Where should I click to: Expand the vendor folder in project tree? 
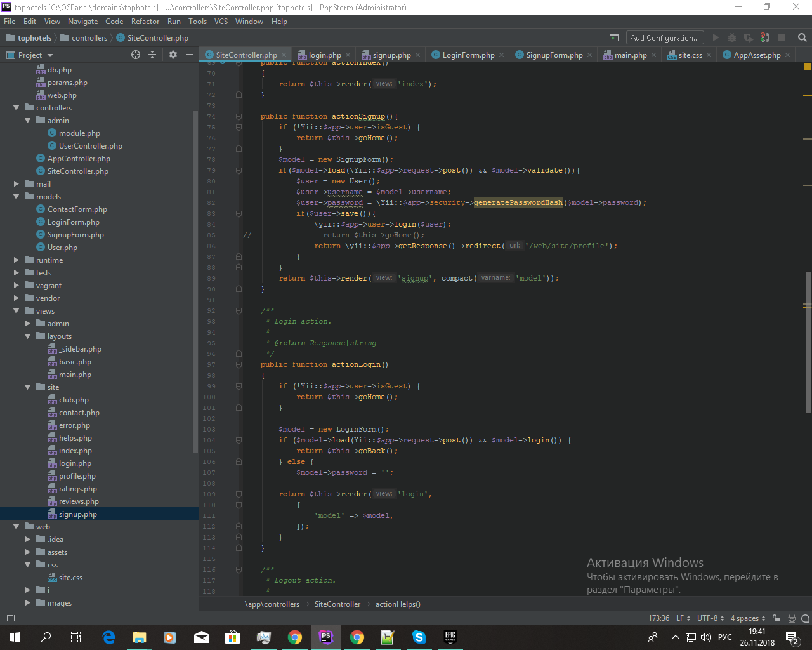coord(16,298)
